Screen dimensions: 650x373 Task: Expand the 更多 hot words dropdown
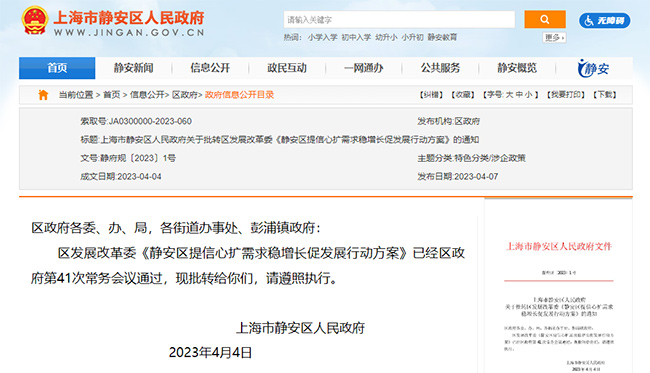tap(554, 38)
